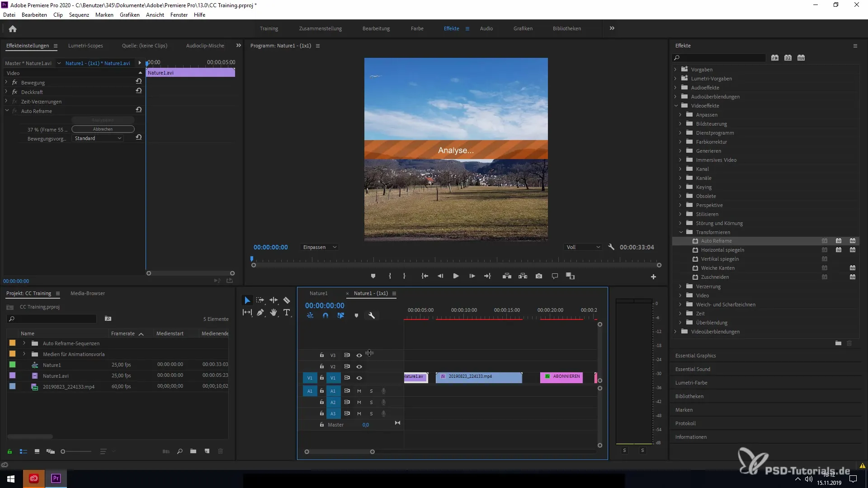The image size is (868, 488).
Task: Open the Sequenz menu
Action: click(79, 15)
